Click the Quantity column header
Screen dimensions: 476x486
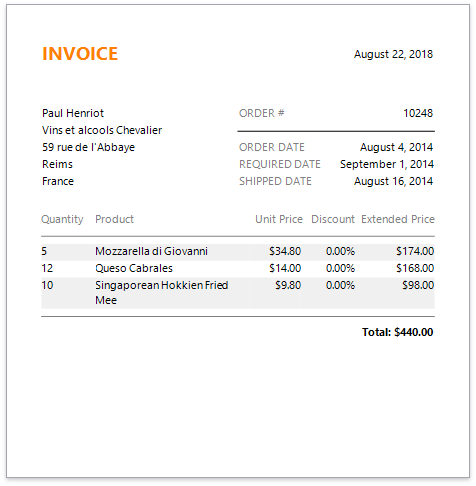pyautogui.click(x=62, y=219)
